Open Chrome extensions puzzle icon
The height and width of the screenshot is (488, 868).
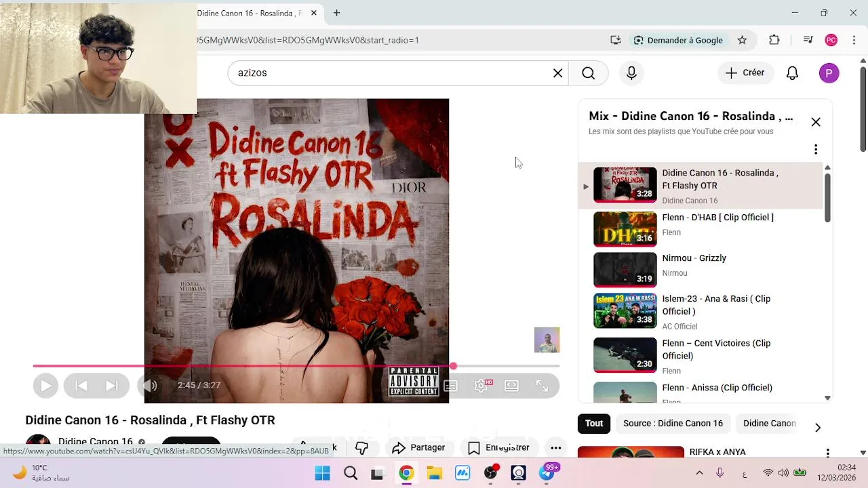[x=774, y=40]
